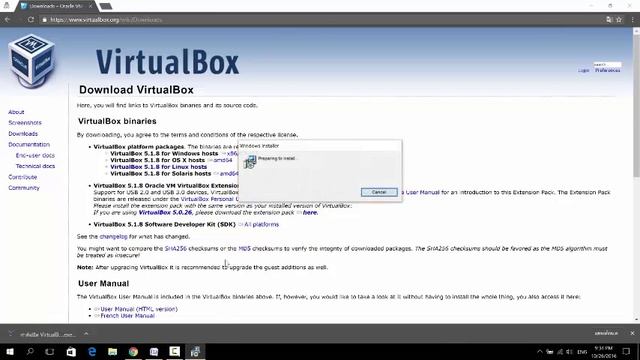Open the User Manual link beside the dialog
This screenshot has height=360, width=640.
(422, 192)
